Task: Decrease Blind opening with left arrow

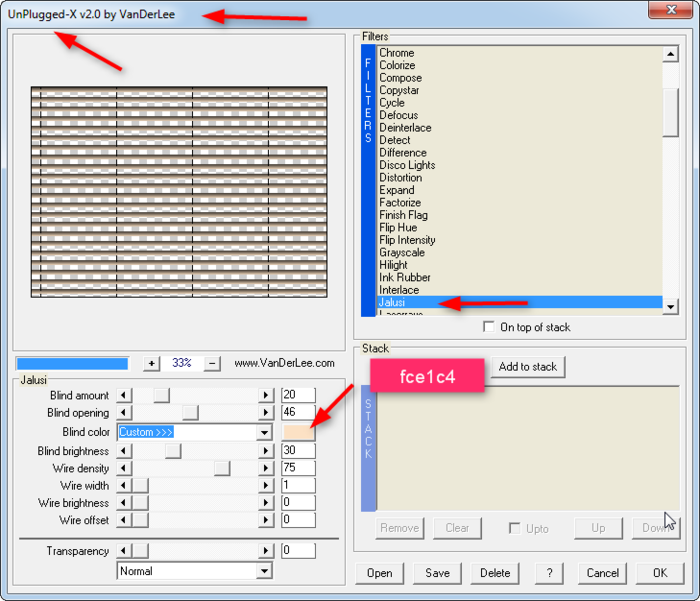Action: click(124, 413)
